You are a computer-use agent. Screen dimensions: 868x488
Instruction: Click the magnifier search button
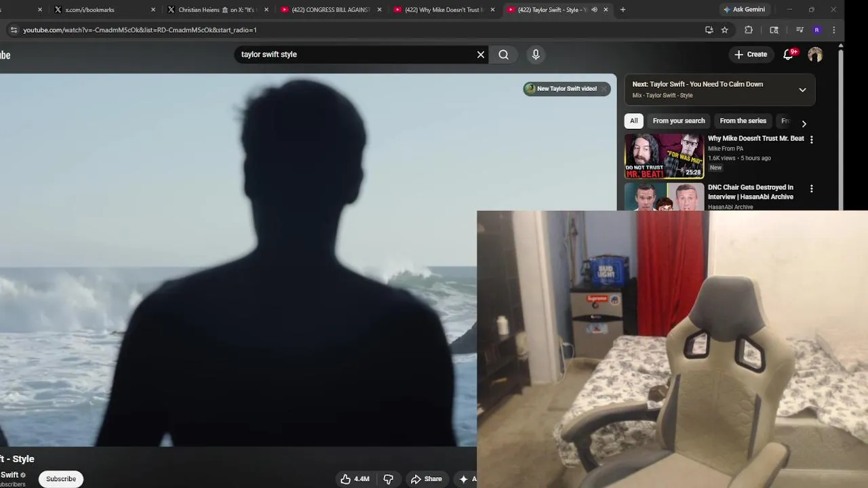click(x=503, y=54)
